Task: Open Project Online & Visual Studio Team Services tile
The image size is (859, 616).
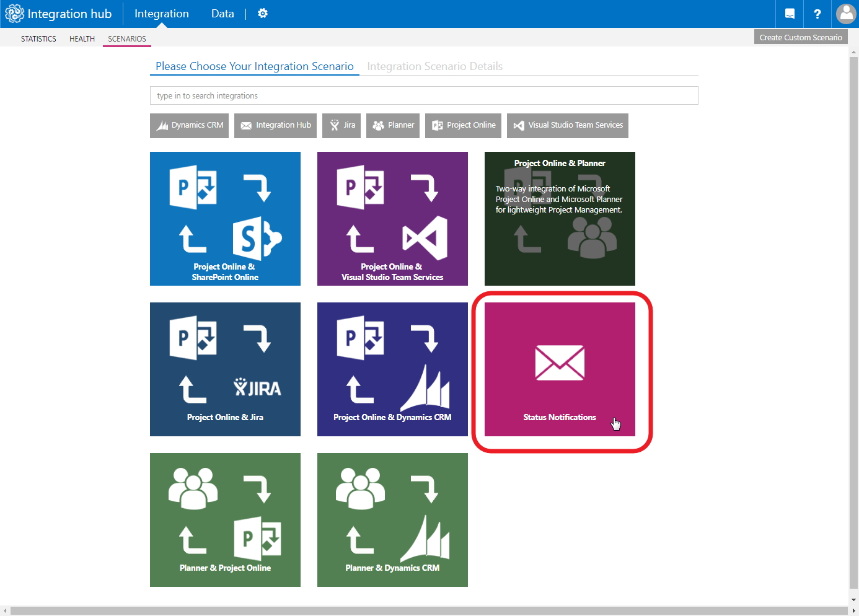Action: (392, 219)
